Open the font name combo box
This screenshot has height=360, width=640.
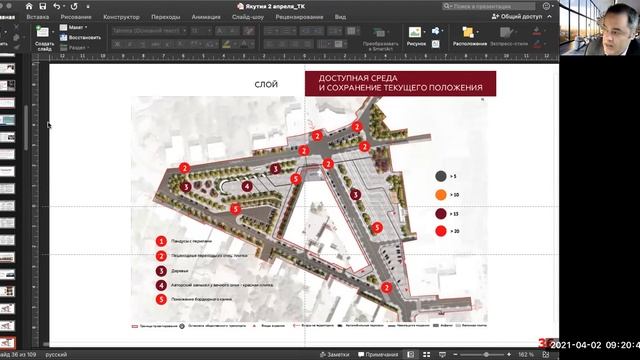pos(149,31)
